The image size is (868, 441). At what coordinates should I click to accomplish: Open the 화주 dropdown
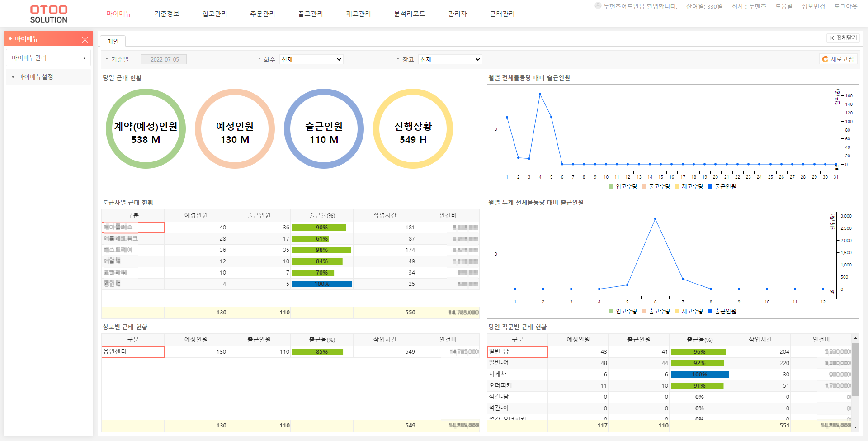(311, 59)
